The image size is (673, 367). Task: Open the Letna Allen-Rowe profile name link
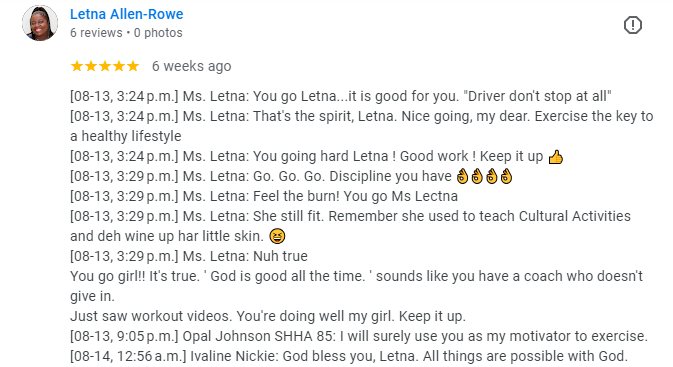coord(127,14)
